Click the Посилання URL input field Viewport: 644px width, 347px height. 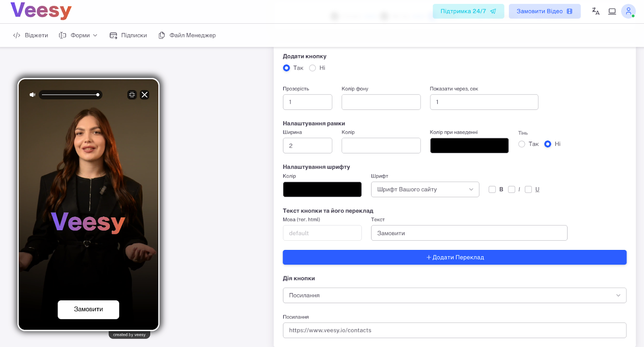[455, 330]
